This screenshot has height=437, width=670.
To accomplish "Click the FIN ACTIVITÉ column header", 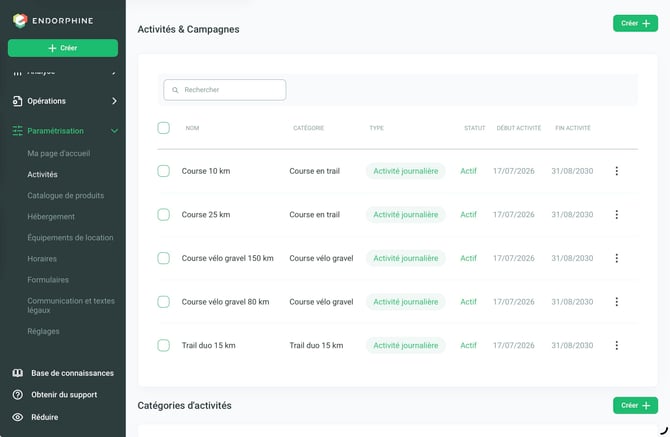I will click(x=573, y=128).
